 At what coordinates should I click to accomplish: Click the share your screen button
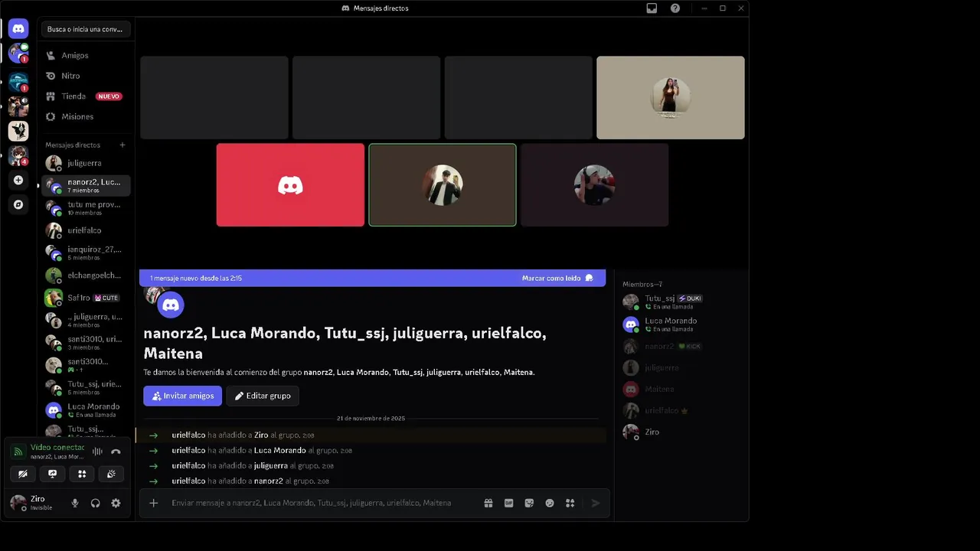pos(52,474)
